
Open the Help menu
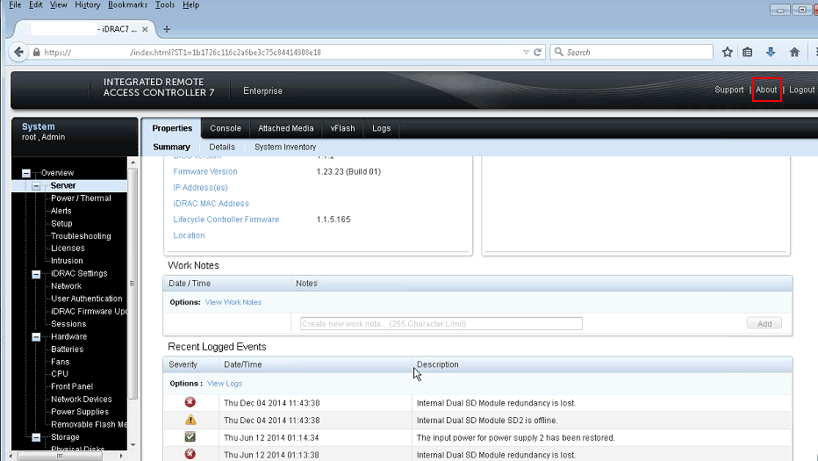pyautogui.click(x=190, y=5)
